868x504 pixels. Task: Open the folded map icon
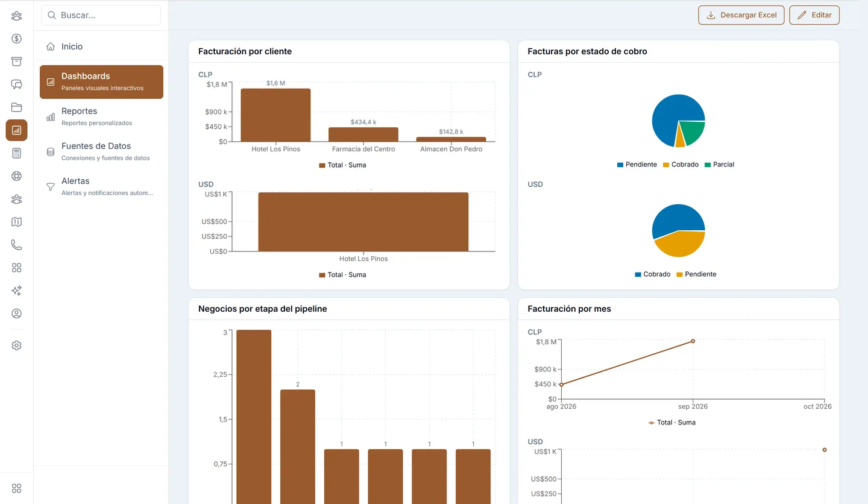click(x=16, y=222)
